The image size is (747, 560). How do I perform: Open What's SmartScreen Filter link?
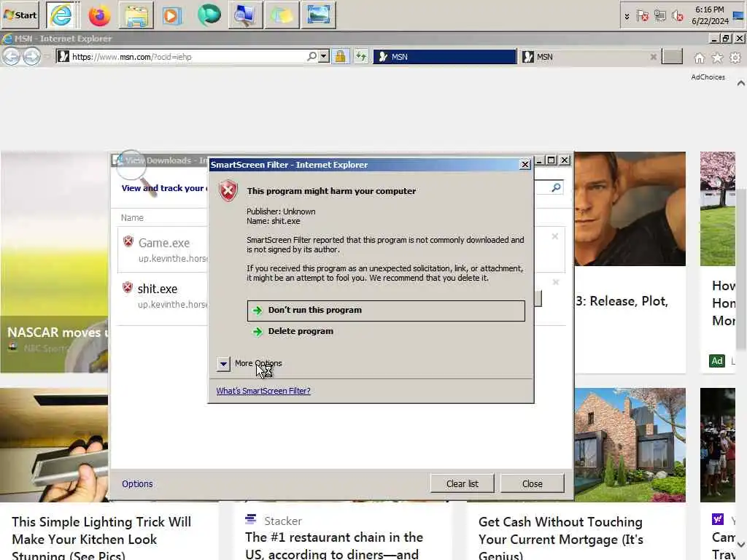[x=263, y=391]
